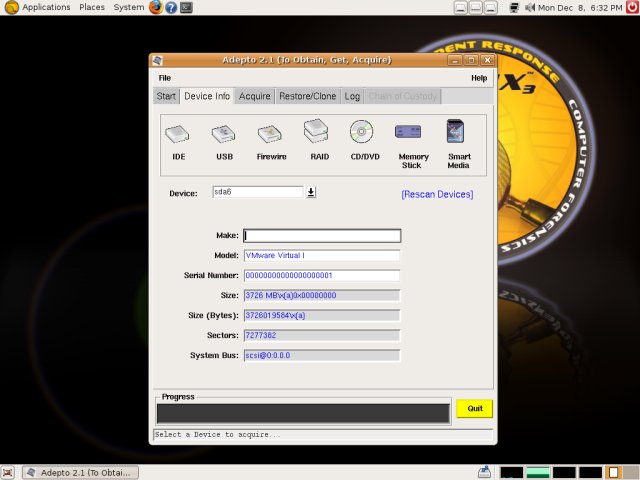Viewport: 640px width, 480px height.
Task: Click the CD/DVD disc icon
Action: [x=361, y=133]
